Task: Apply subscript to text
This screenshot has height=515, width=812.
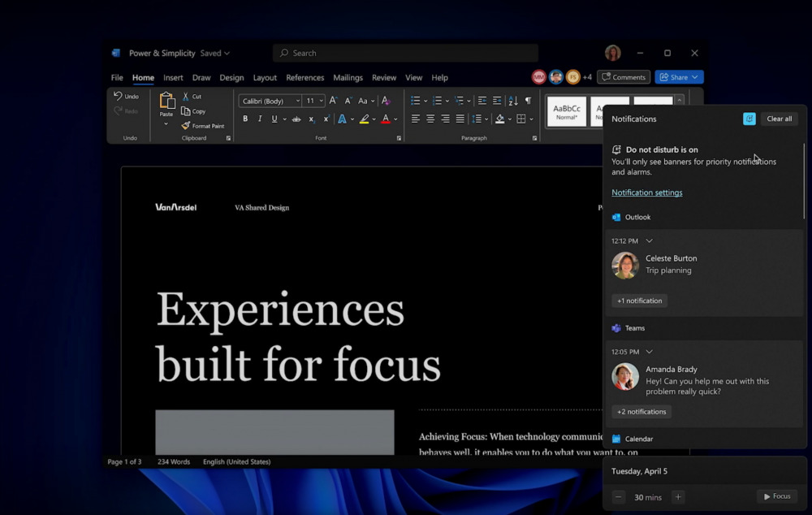Action: 311,119
